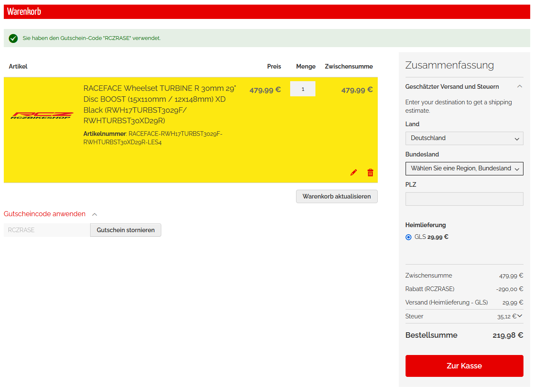The image size is (534, 392).
Task: Click the Menge quantity input field
Action: click(x=302, y=89)
